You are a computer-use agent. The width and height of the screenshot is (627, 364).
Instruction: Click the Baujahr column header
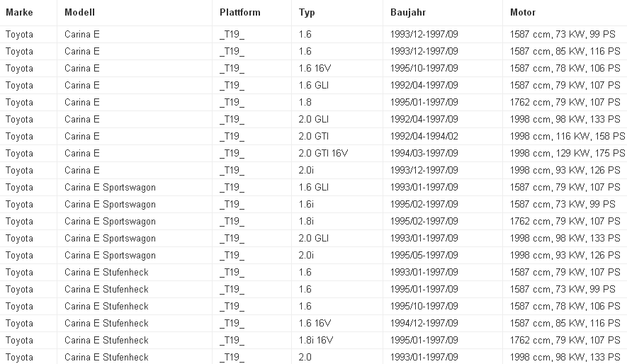[x=408, y=13]
